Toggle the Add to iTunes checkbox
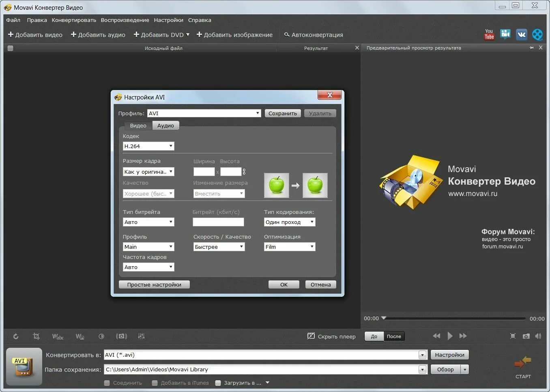 155,383
